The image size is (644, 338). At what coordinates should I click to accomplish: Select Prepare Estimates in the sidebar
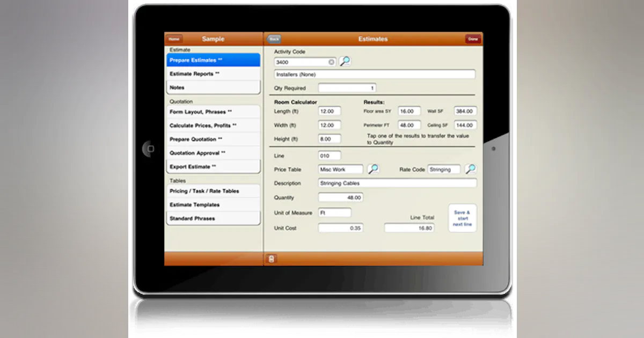click(213, 60)
